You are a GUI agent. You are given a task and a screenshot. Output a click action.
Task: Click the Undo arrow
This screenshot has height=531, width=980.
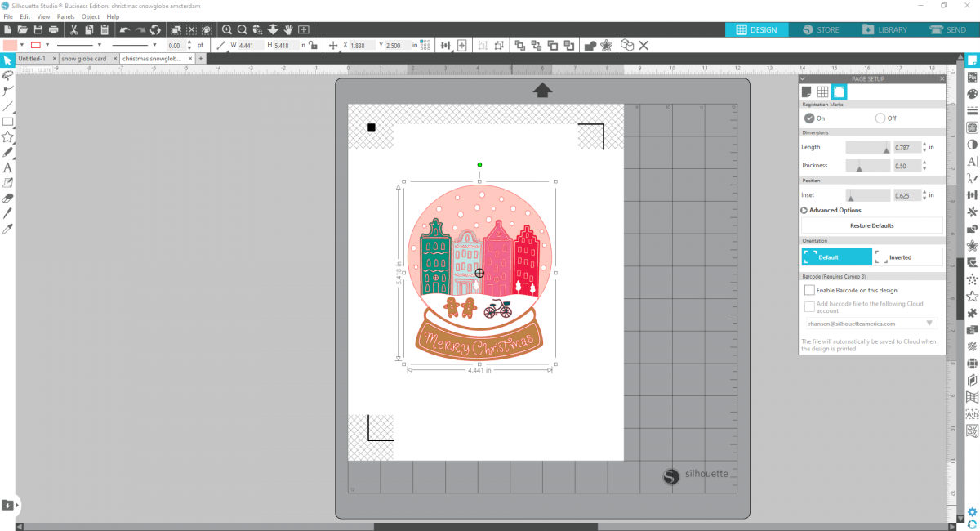click(x=124, y=30)
